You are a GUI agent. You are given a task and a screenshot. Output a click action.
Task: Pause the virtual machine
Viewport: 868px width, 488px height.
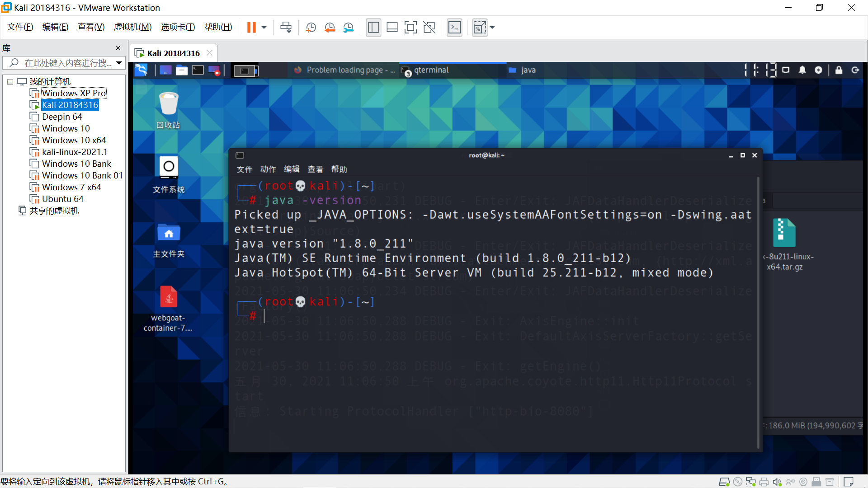click(x=251, y=28)
